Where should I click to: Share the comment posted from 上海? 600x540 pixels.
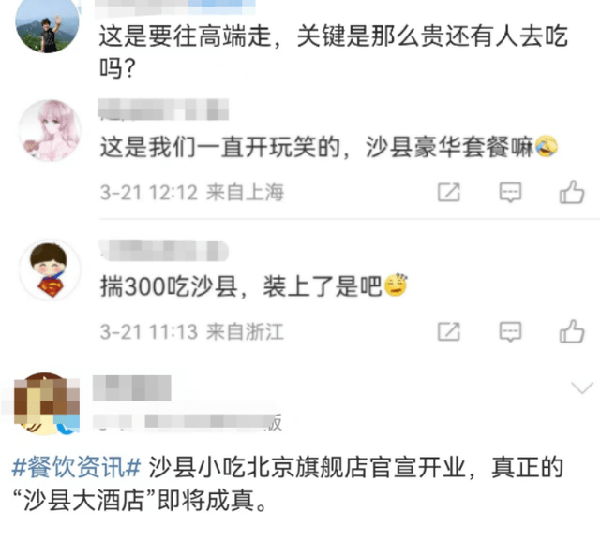448,192
